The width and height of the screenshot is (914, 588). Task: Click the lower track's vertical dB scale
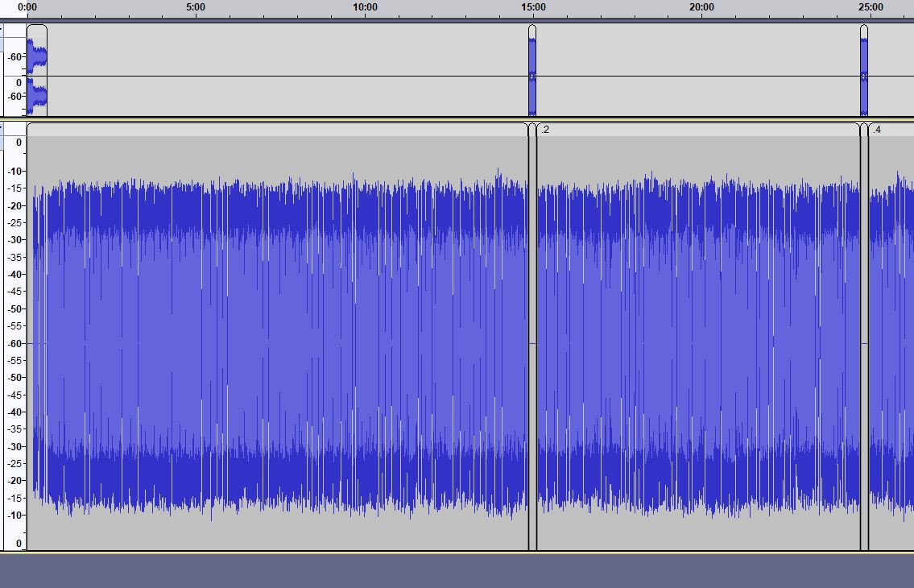tap(15, 343)
